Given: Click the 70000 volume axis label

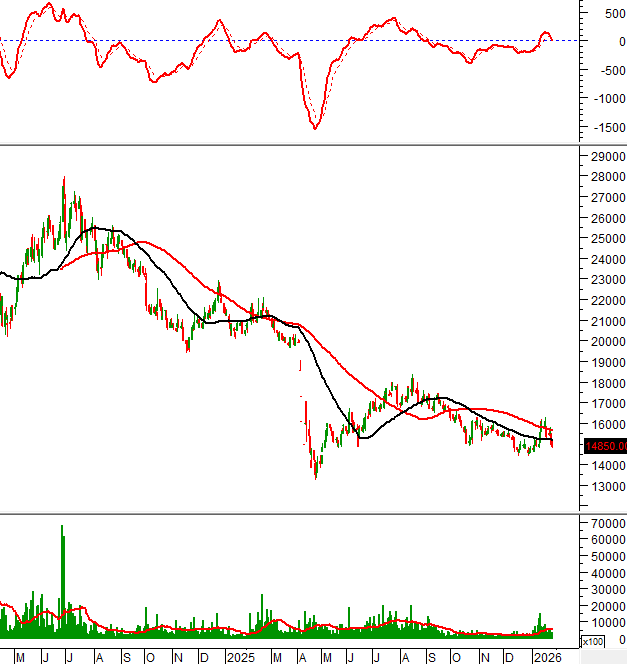Looking at the screenshot, I should click(x=606, y=523).
